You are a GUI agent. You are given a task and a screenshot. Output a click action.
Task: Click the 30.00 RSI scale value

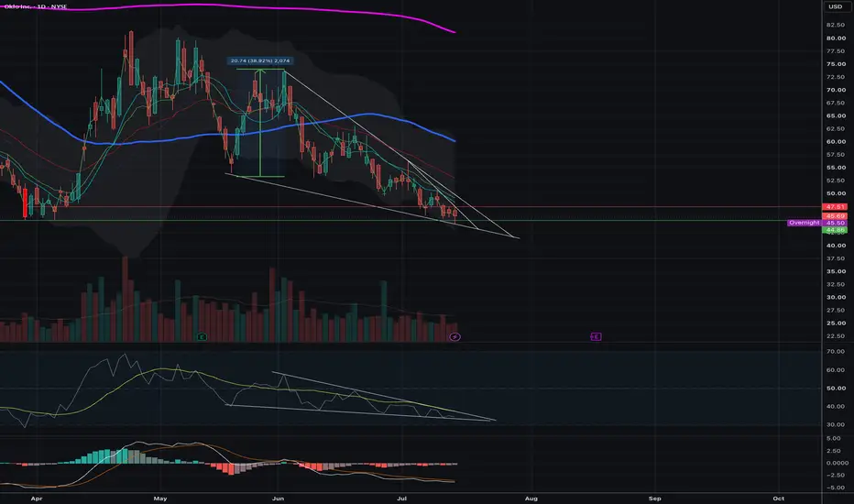836,424
